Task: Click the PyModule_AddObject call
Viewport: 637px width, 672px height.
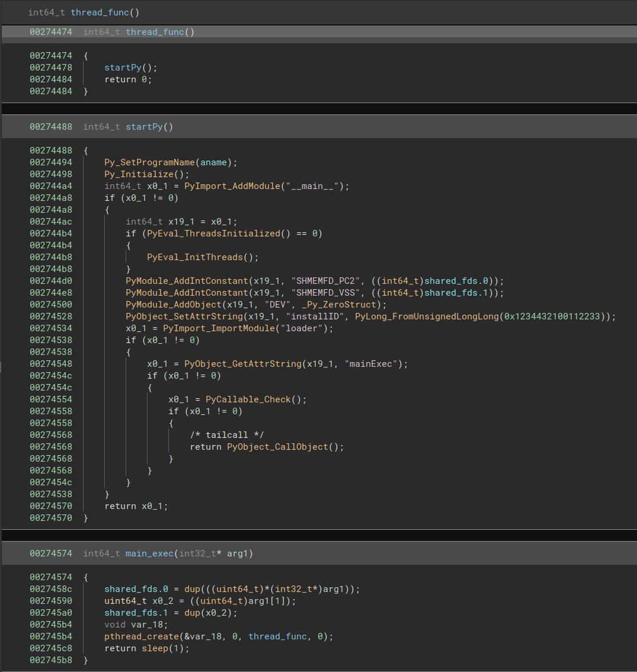Action: pyautogui.click(x=174, y=304)
